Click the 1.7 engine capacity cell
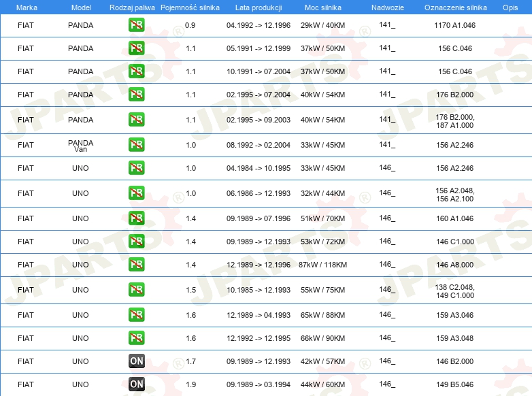Screen dimensions: 532x396 tap(190, 361)
